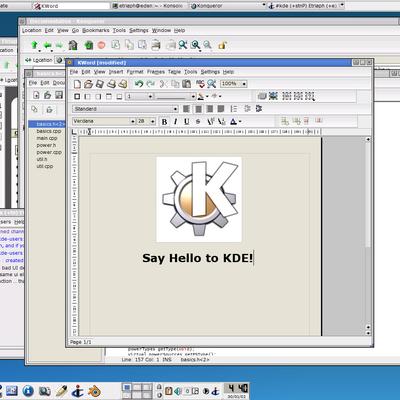The width and height of the screenshot is (400, 400).
Task: Copy selection in the KWord toolbar
Action: [x=175, y=84]
